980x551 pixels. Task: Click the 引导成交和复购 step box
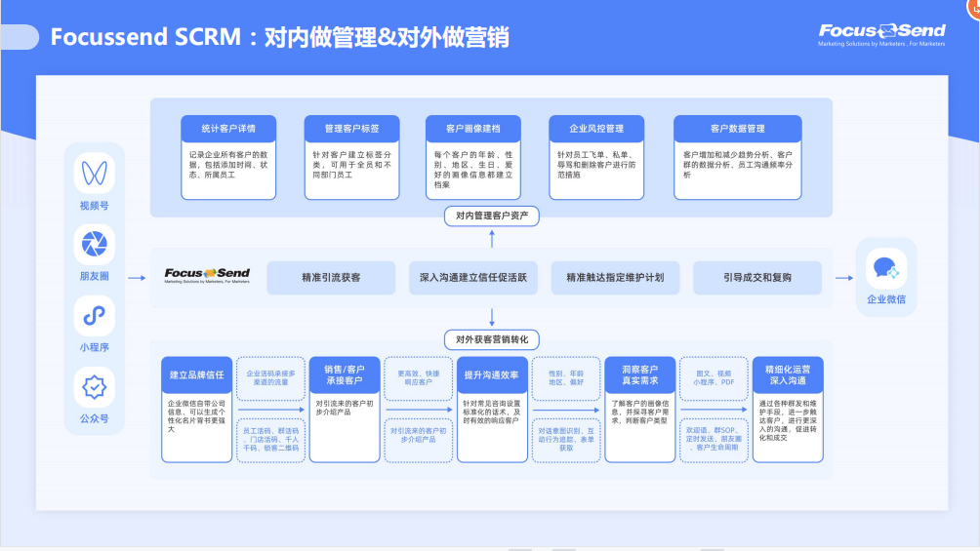(x=757, y=278)
